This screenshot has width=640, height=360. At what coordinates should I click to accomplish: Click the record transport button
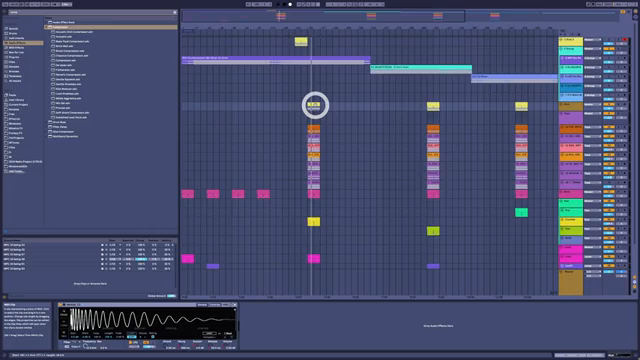[x=290, y=4]
